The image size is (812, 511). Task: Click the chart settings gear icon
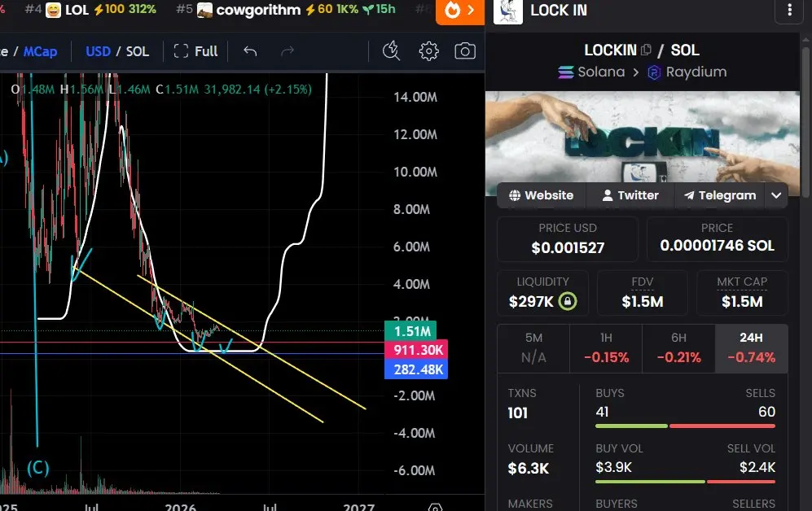tap(428, 51)
